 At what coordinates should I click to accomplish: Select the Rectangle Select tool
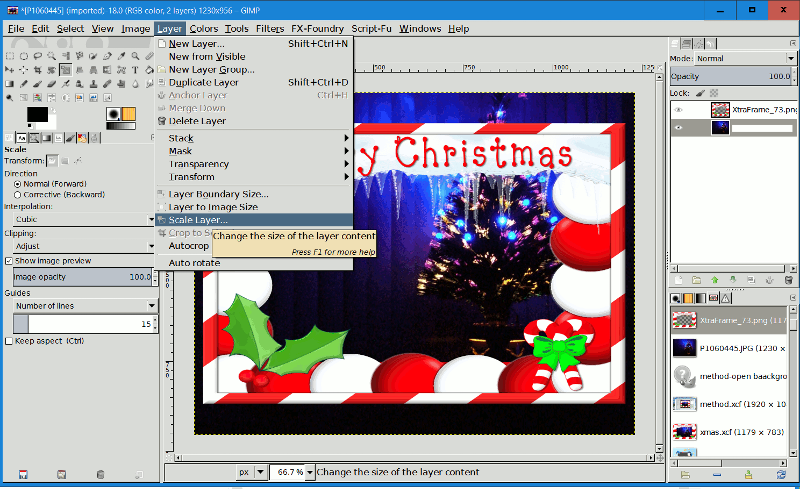pyautogui.click(x=10, y=56)
